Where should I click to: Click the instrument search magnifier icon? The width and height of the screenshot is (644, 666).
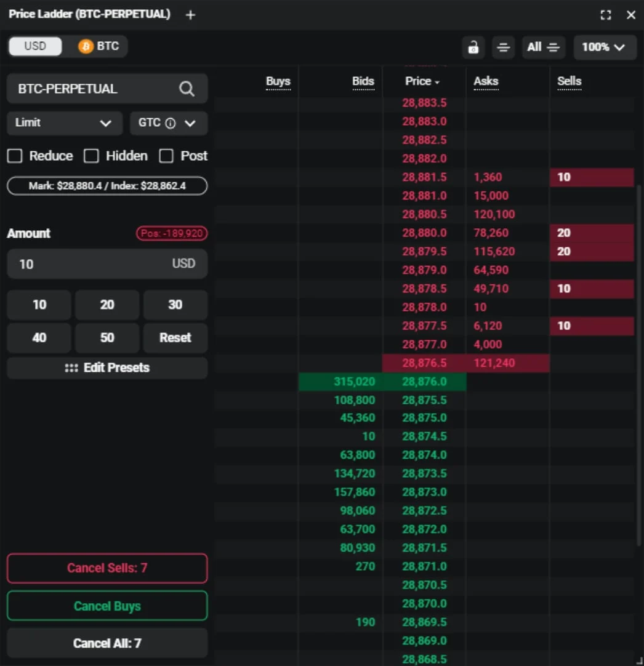[x=187, y=89]
